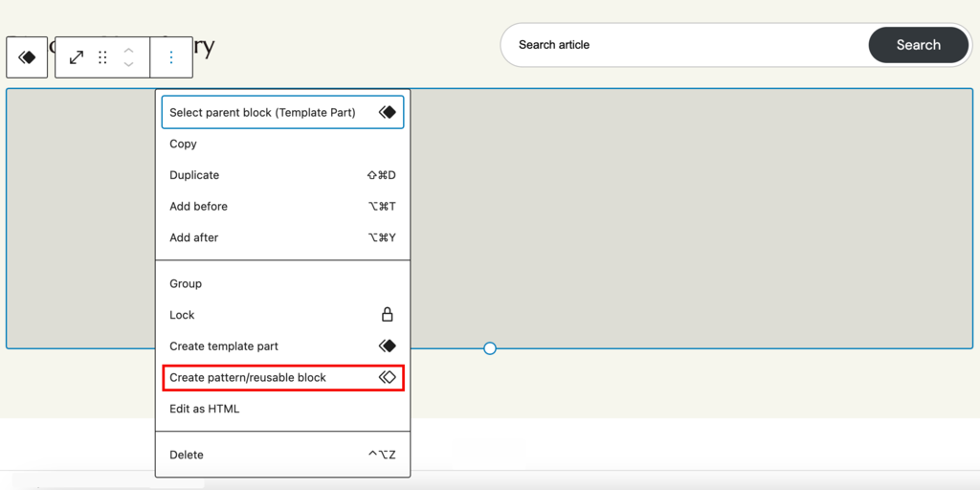Select Group in the block menu
980x490 pixels.
coord(186,283)
